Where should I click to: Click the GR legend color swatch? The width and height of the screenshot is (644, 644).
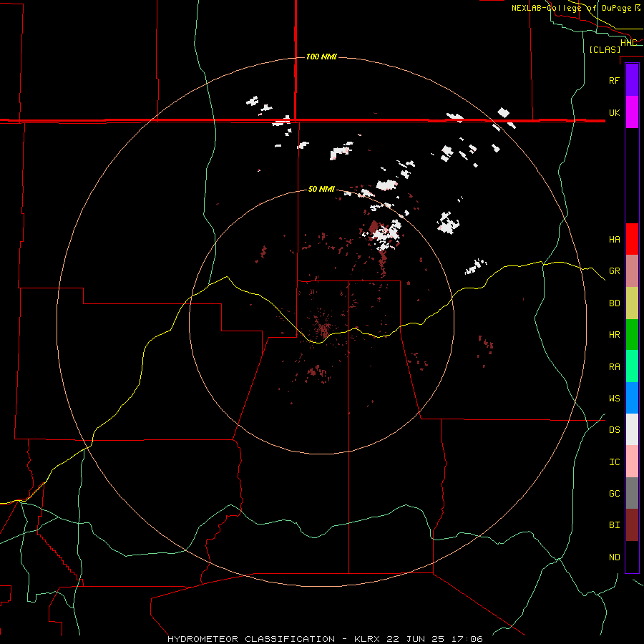[x=632, y=270]
